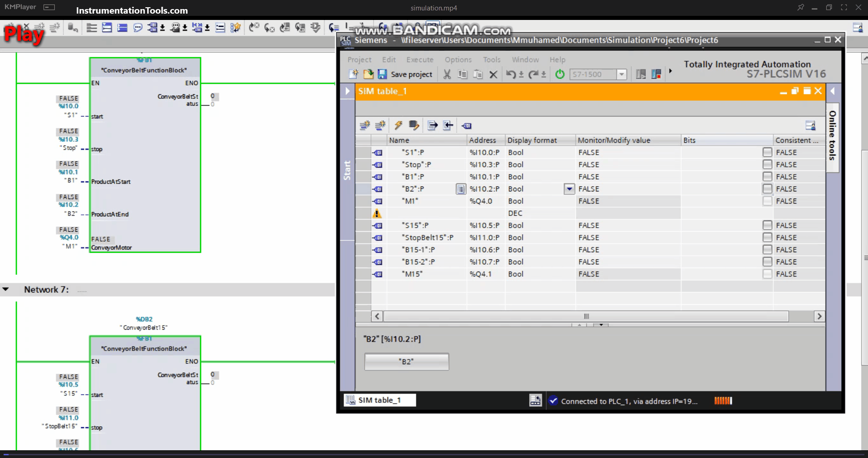Create a new project in PLCSIM toolbar
The width and height of the screenshot is (868, 458).
coord(353,74)
